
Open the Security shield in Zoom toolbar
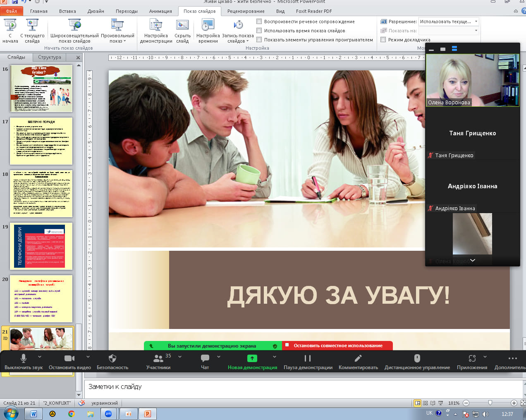[112, 358]
